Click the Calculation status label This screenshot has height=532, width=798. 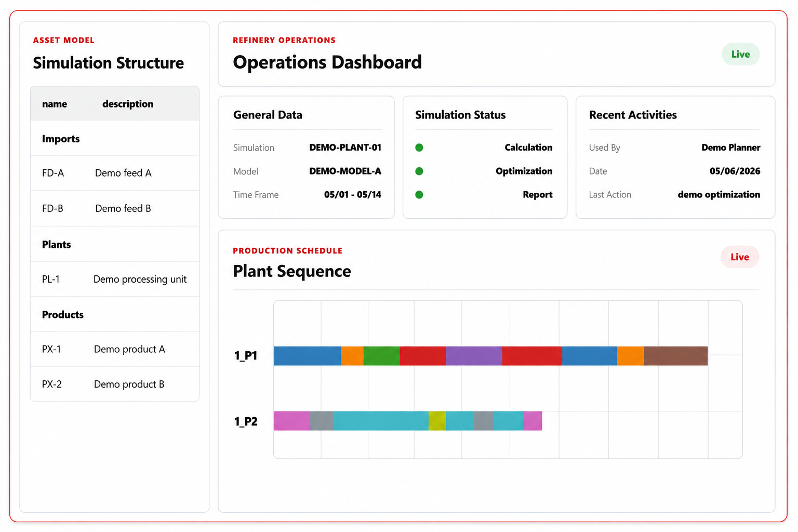click(528, 148)
